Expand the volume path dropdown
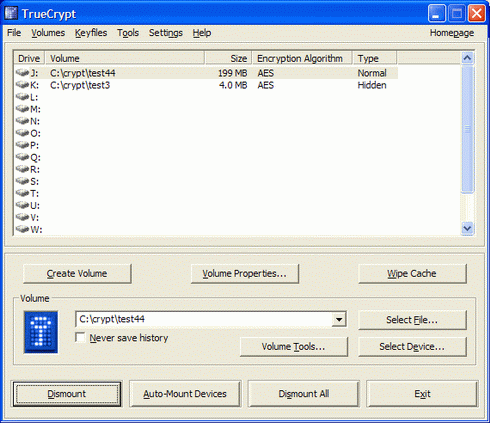The image size is (490, 423). [x=339, y=319]
